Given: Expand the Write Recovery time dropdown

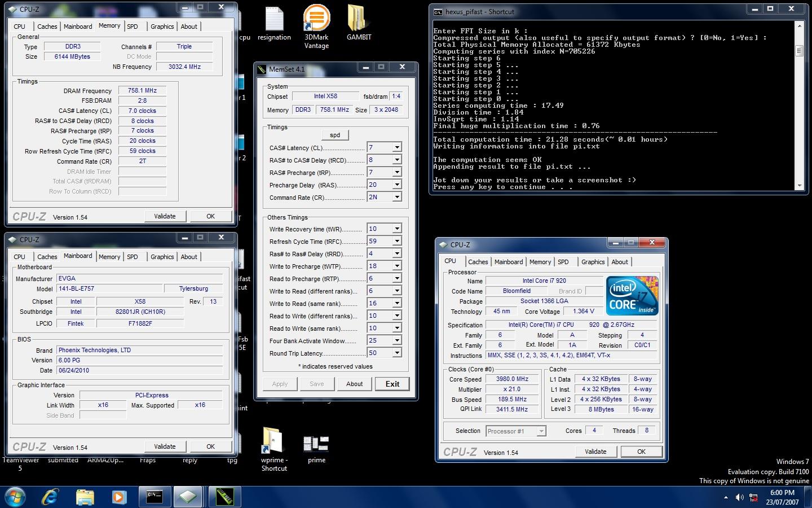Looking at the screenshot, I should click(x=396, y=229).
